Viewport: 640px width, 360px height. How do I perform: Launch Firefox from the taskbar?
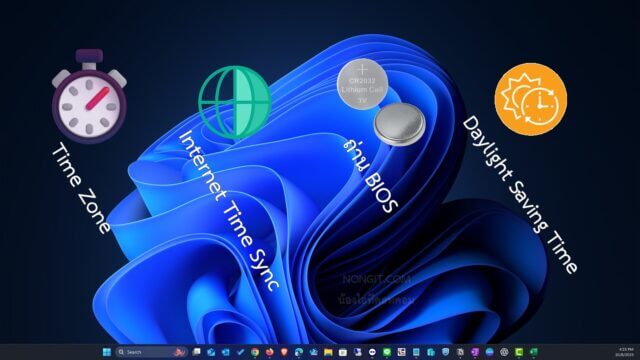click(270, 352)
